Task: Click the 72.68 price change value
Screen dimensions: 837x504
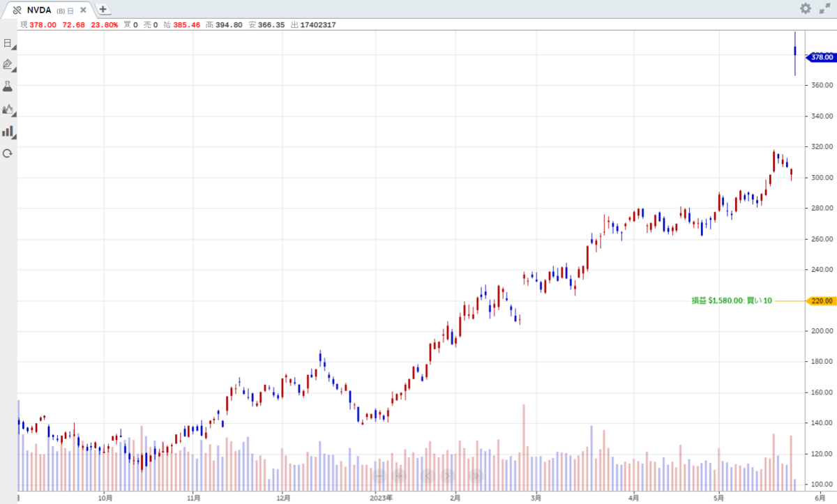Action: point(73,25)
